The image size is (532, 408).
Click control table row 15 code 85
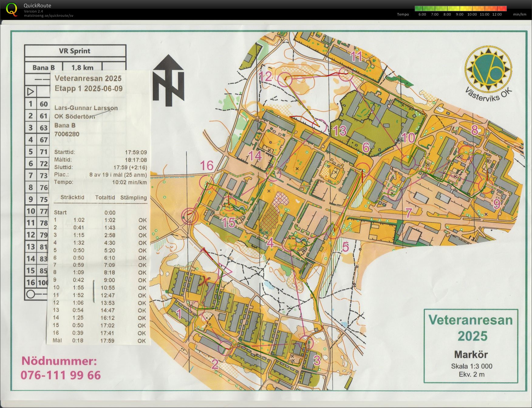click(44, 270)
